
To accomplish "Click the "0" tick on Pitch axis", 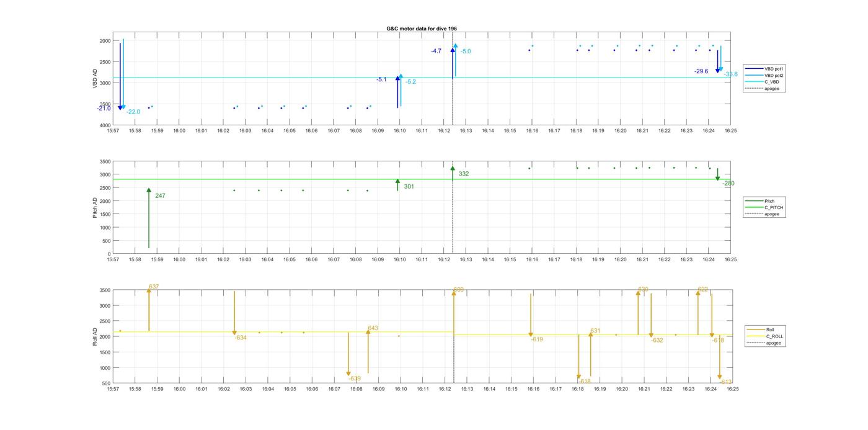I will (x=109, y=254).
